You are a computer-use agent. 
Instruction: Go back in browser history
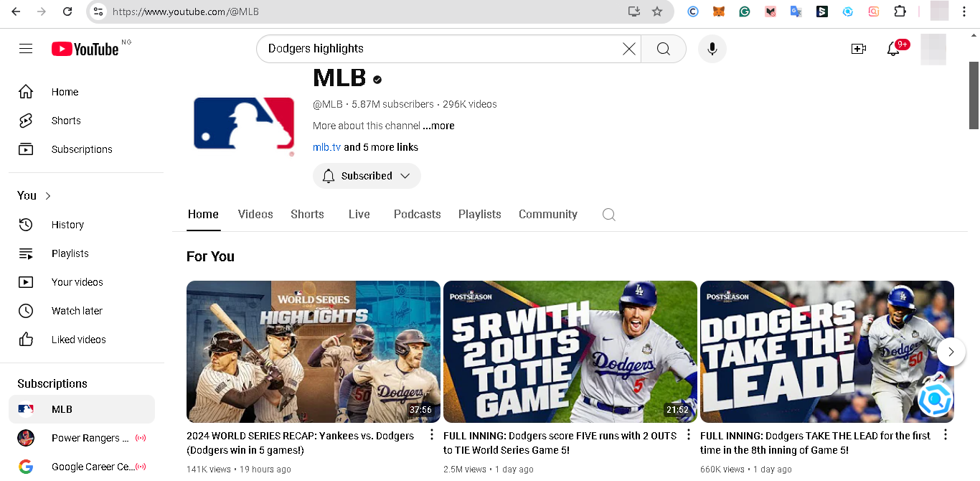click(x=16, y=11)
